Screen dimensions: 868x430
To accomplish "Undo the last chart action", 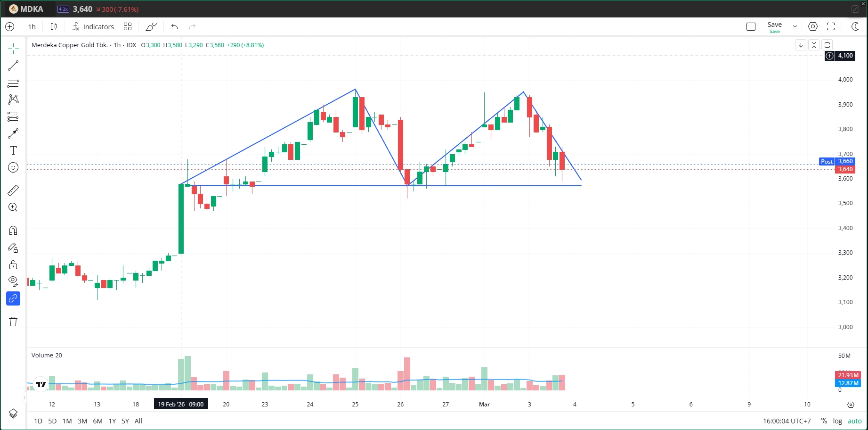I will (175, 27).
